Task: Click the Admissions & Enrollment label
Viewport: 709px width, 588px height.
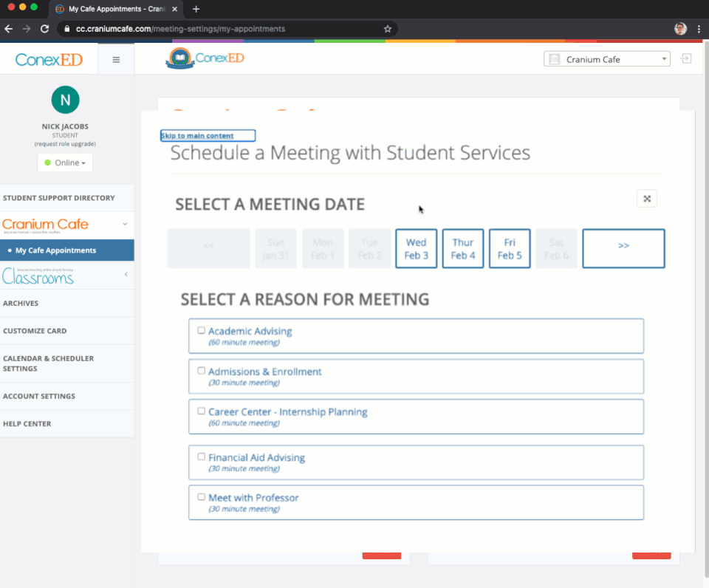Action: tap(265, 372)
